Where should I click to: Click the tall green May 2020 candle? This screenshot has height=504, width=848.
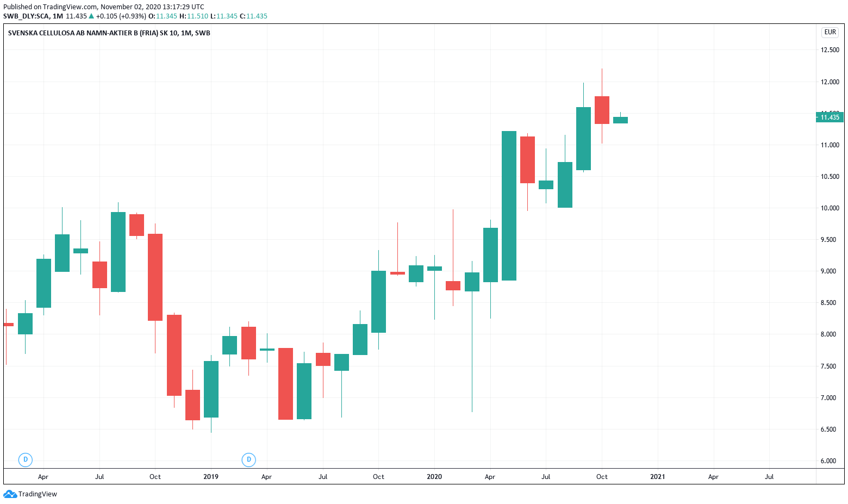click(509, 206)
